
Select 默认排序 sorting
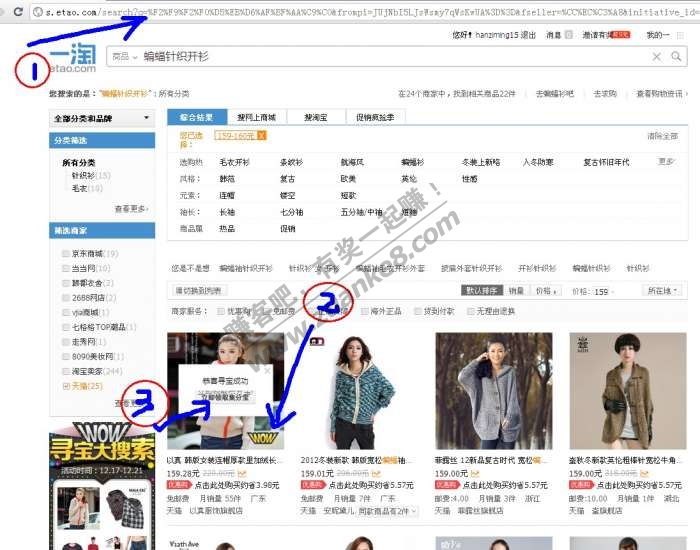[482, 291]
